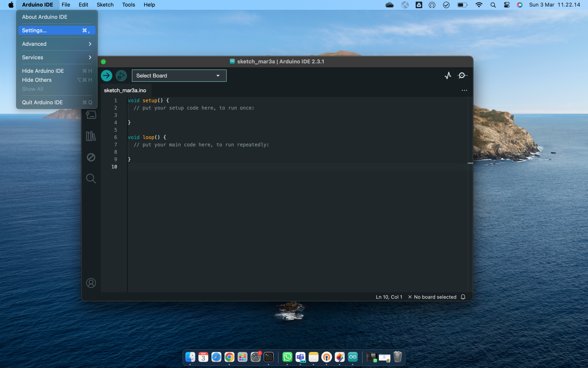Open the Search sidebar panel
This screenshot has width=588, height=368.
click(x=91, y=178)
